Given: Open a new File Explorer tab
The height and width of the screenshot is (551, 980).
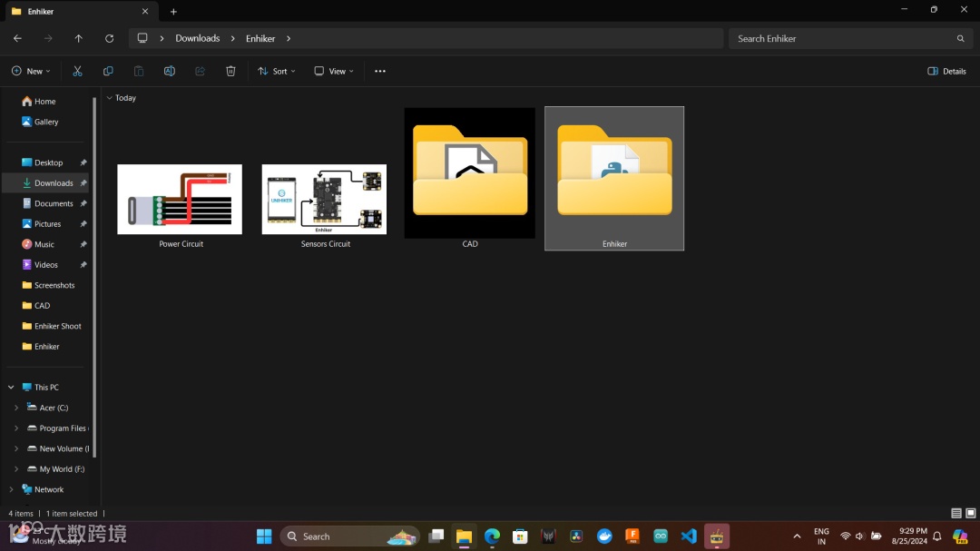Looking at the screenshot, I should pyautogui.click(x=173, y=12).
